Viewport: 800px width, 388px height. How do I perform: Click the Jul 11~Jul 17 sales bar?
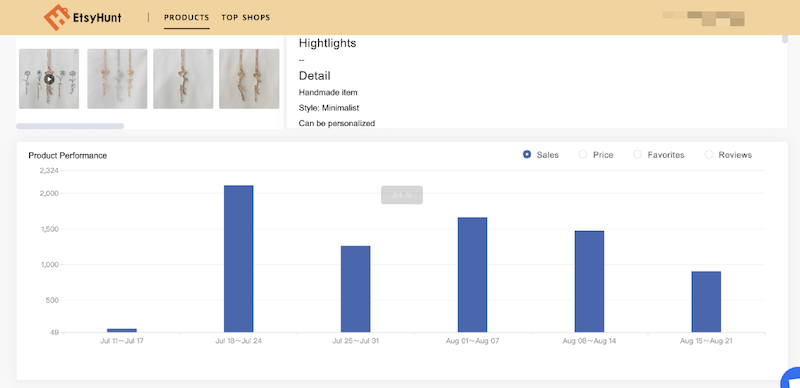122,330
